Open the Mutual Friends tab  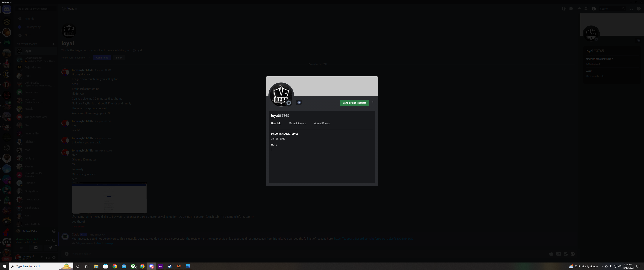point(322,124)
